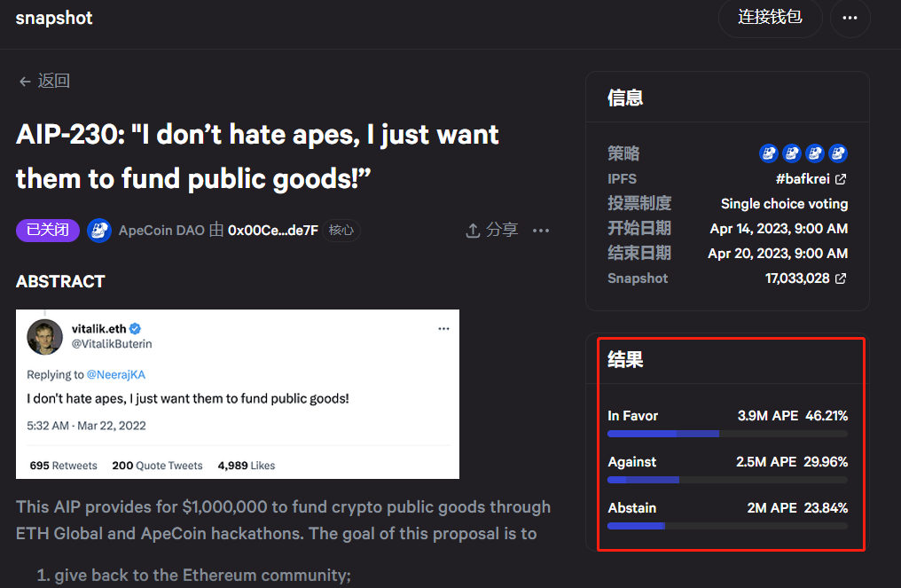Click Vitalik's profile avatar in the tweet
This screenshot has height=588, width=901.
(45, 337)
